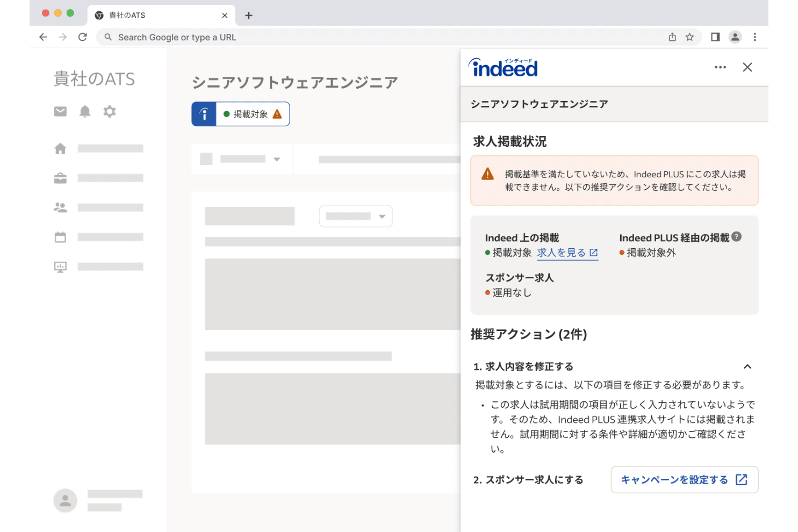Collapse the 求人内容を修正する section
Image resolution: width=798 pixels, height=532 pixels.
(747, 366)
